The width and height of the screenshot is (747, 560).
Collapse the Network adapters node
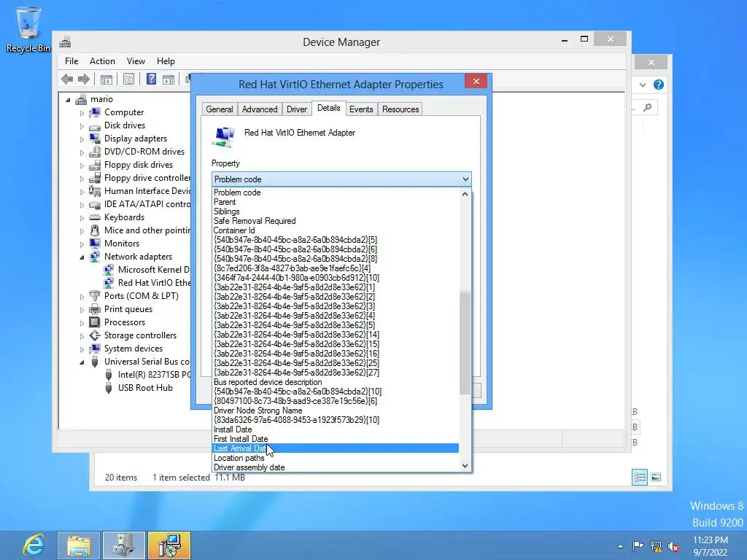point(82,257)
